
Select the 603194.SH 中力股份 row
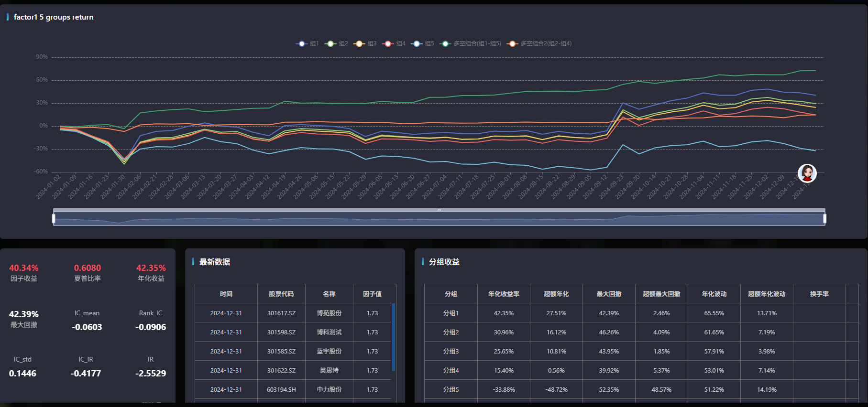click(293, 389)
